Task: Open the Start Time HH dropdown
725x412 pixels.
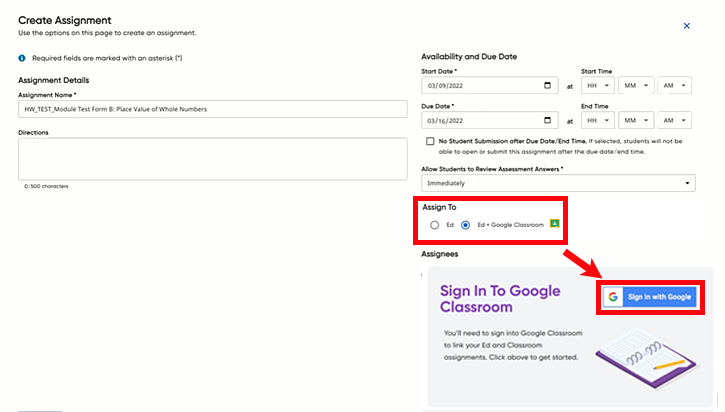Action: pos(598,86)
